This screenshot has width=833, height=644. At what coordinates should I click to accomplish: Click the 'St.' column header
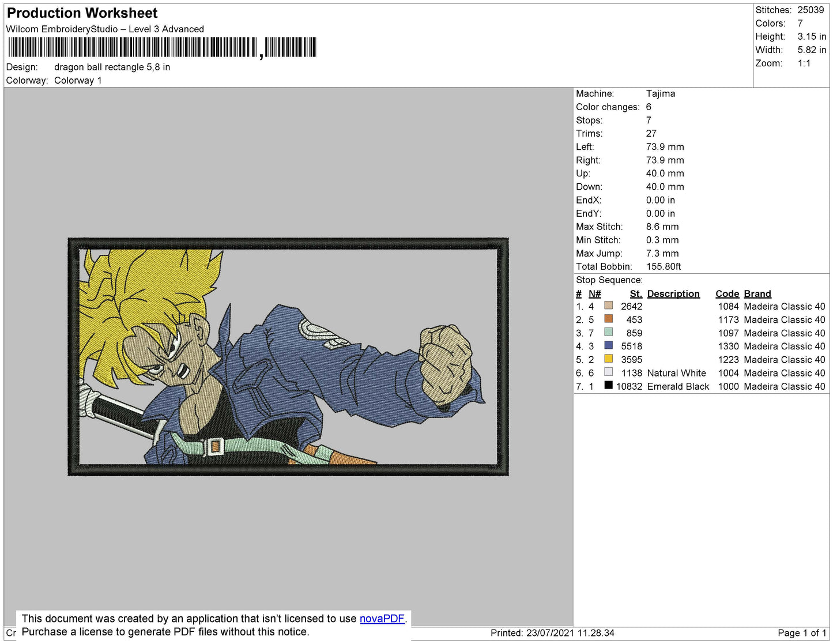click(x=636, y=294)
